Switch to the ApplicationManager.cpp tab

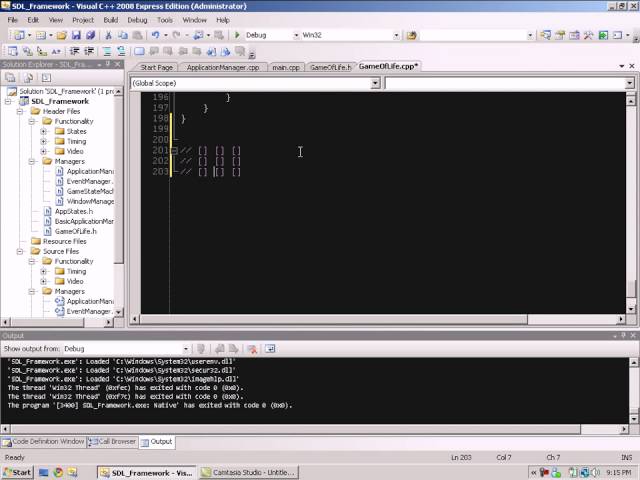(x=223, y=67)
